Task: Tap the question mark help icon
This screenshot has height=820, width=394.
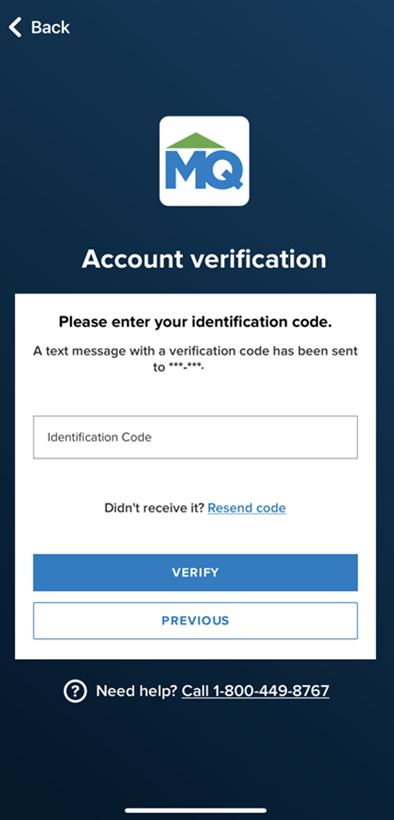Action: pos(75,691)
